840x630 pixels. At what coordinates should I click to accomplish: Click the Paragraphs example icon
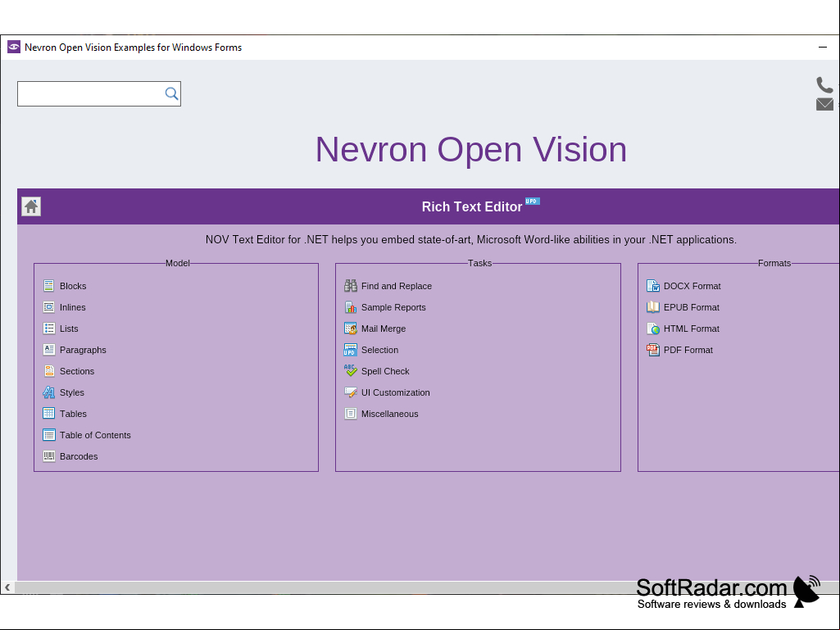(x=48, y=350)
